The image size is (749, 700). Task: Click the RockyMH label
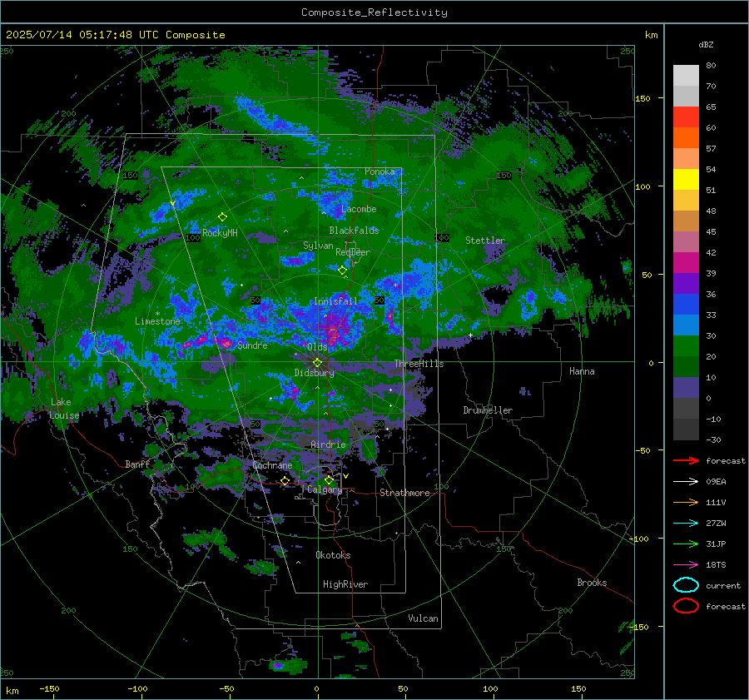[220, 233]
